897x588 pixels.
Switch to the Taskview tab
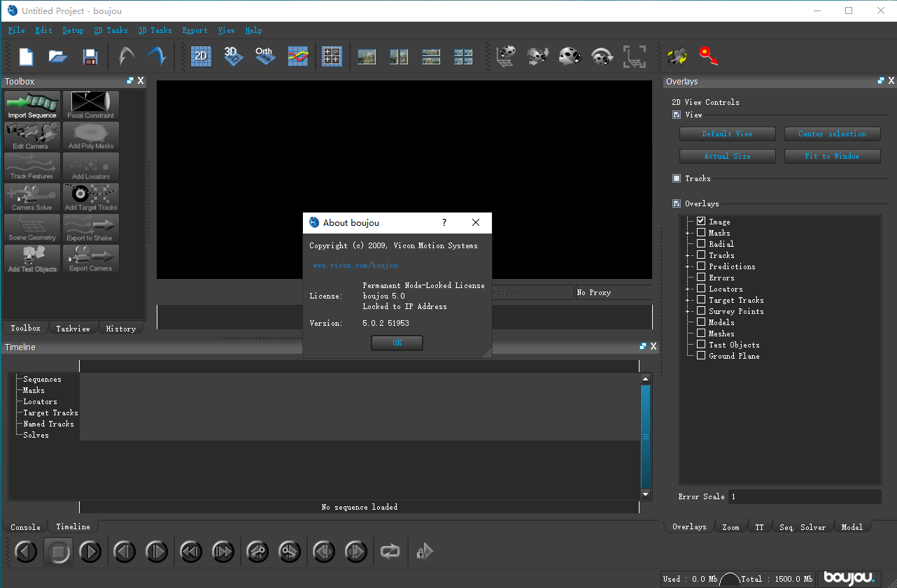(73, 329)
